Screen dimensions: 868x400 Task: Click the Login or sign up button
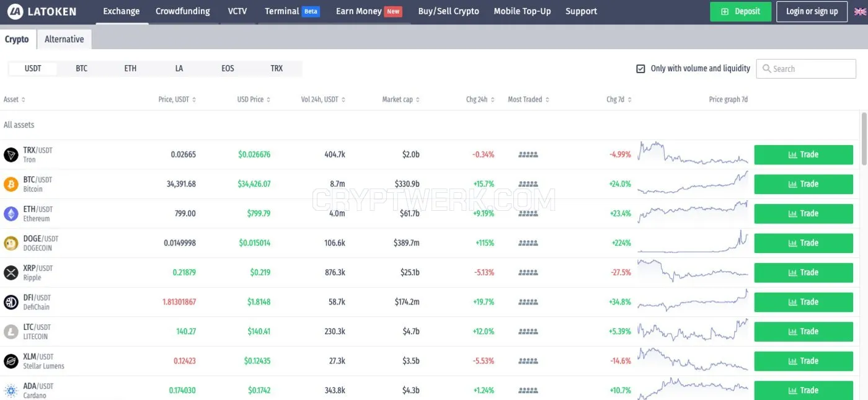[812, 11]
